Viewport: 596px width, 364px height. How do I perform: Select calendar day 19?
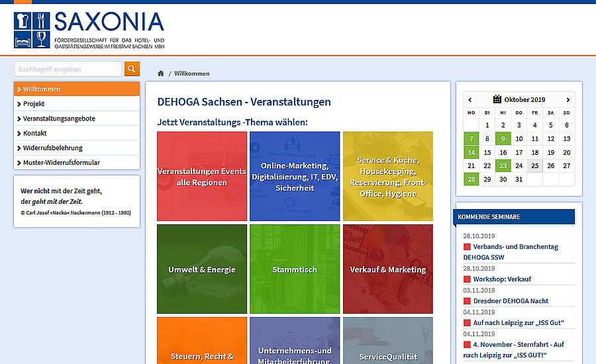551,152
